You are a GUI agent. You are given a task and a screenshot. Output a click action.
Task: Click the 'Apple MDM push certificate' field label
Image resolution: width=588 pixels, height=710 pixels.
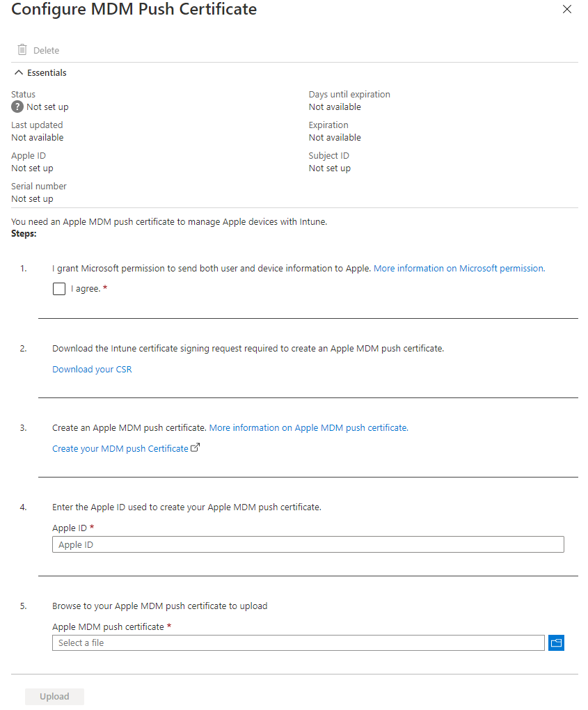coord(108,627)
